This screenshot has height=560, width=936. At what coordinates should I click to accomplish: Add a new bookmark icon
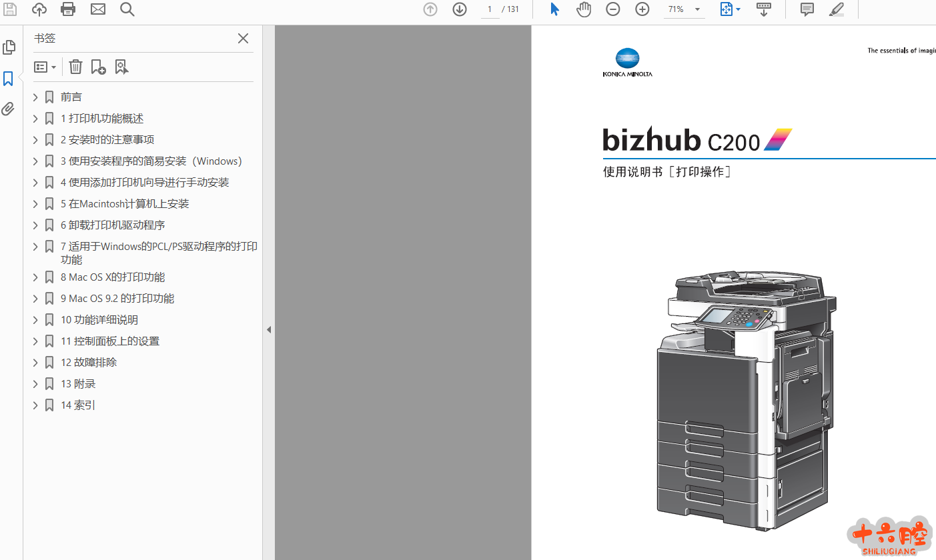coord(98,67)
